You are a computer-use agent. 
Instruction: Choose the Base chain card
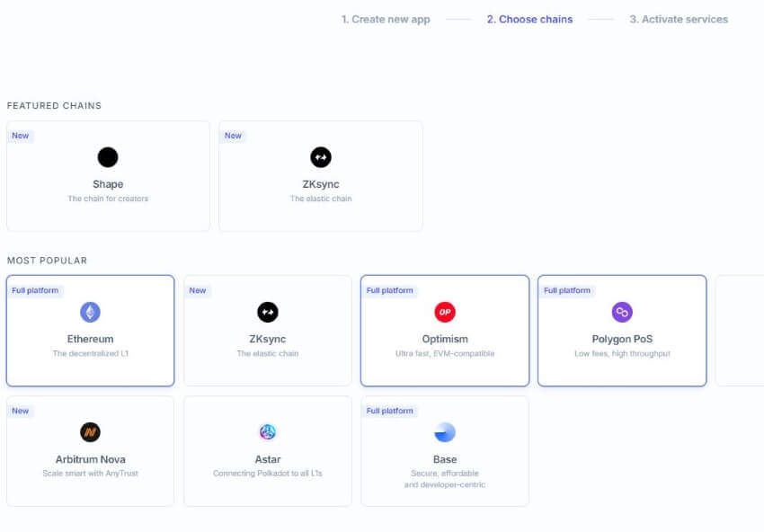(x=444, y=449)
